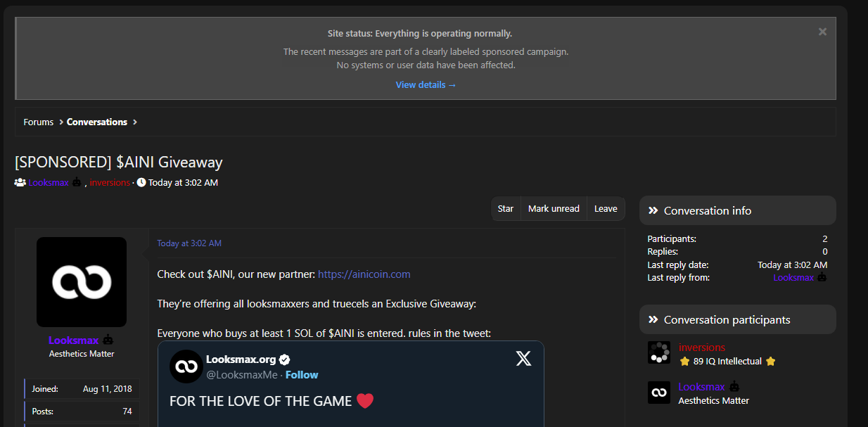Click inversions avatar in participants list
Image resolution: width=868 pixels, height=427 pixels.
[659, 353]
